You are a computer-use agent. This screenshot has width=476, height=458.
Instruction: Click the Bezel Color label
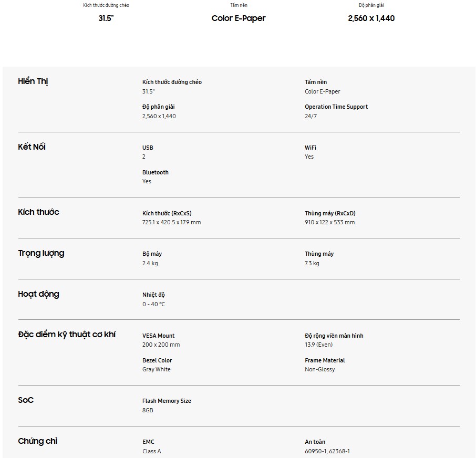coord(157,360)
